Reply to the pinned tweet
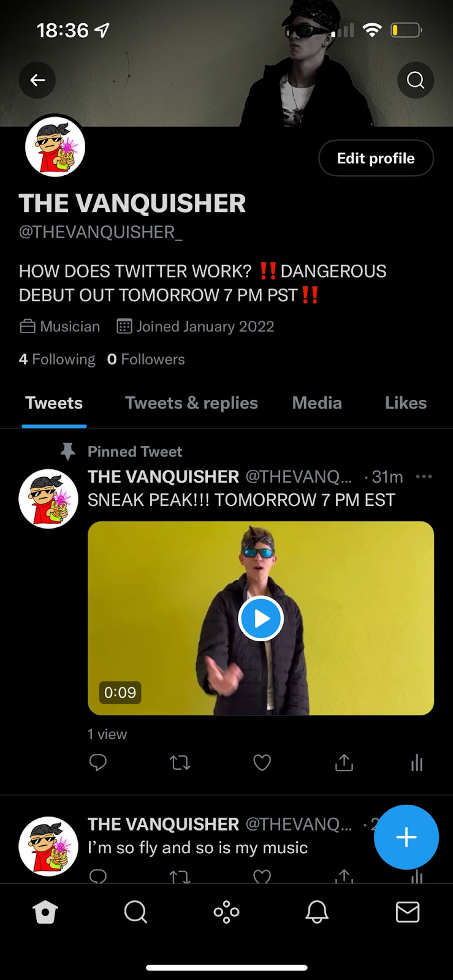 click(x=98, y=763)
